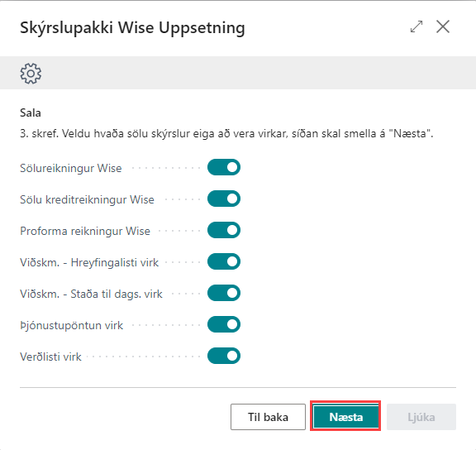Screen dimensions: 476x450
Task: Disable the Þjónustupöntun virk toggle
Action: click(224, 324)
